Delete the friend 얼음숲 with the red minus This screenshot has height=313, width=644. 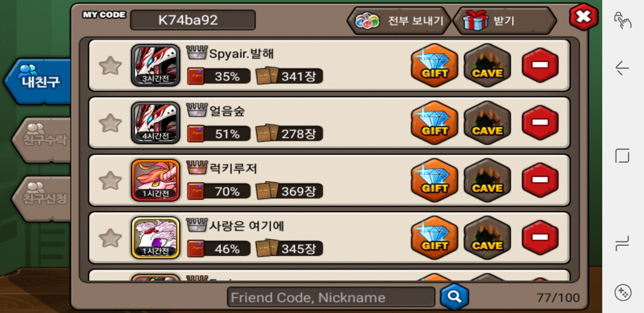[x=540, y=123]
